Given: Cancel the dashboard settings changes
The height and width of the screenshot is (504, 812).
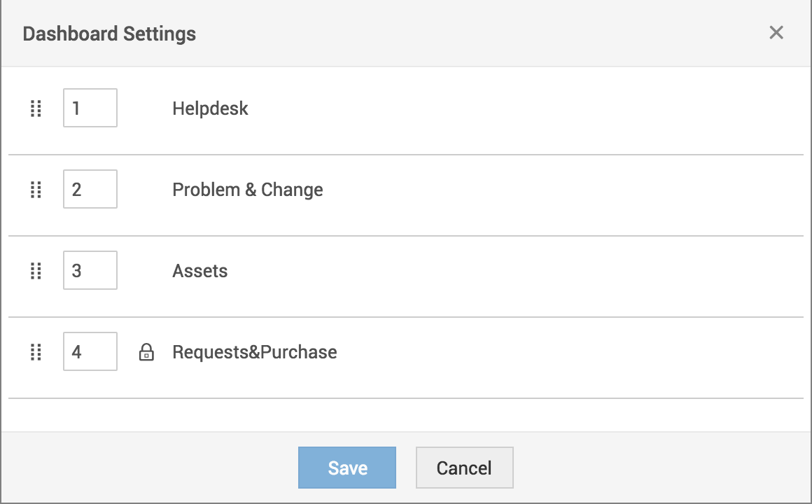Looking at the screenshot, I should pos(464,468).
